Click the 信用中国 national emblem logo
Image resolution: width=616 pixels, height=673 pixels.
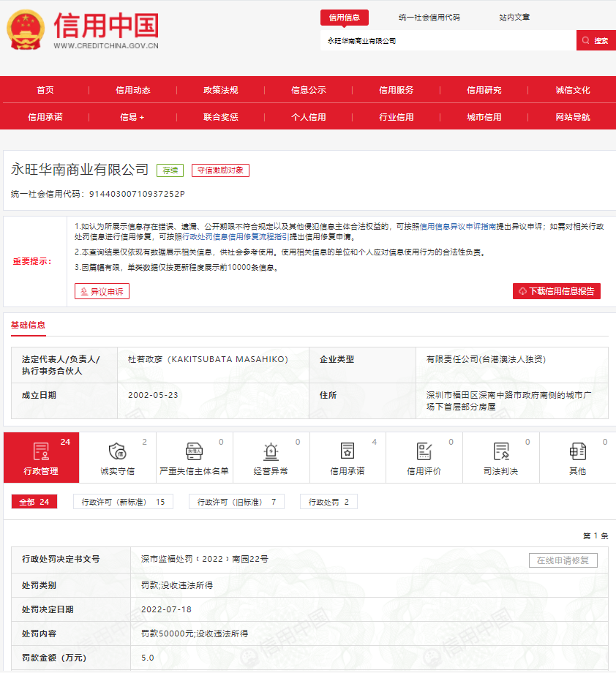tap(26, 29)
